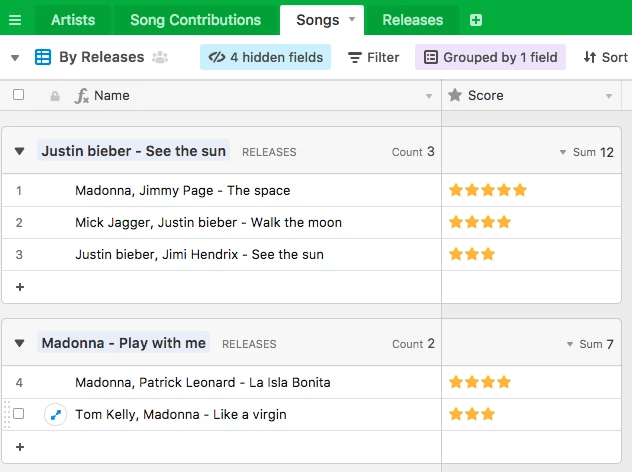This screenshot has height=472, width=632.
Task: Set The space score to five stars
Action: click(x=520, y=190)
